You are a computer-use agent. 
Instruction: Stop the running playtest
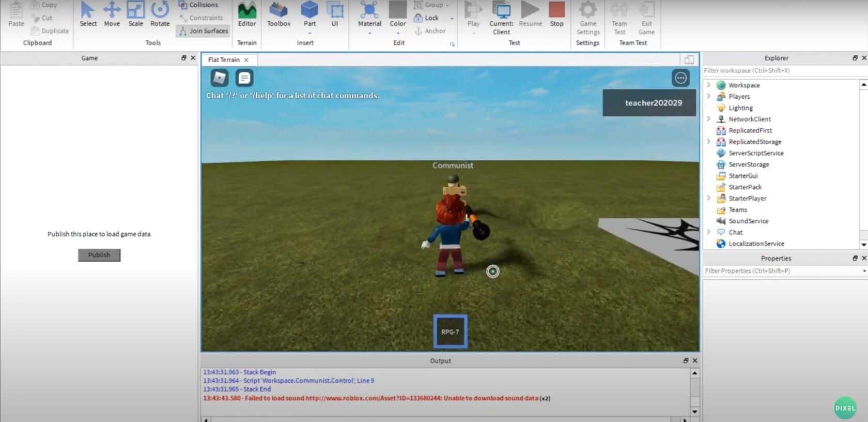[x=556, y=14]
